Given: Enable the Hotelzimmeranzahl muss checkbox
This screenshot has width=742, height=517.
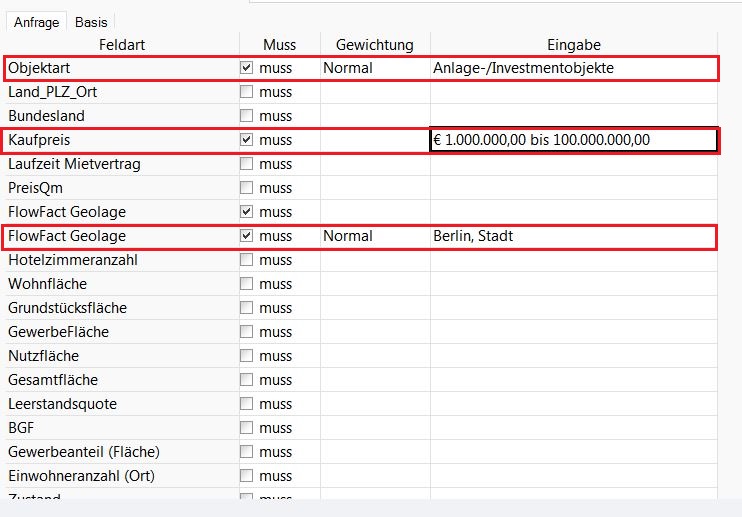Looking at the screenshot, I should click(x=247, y=260).
